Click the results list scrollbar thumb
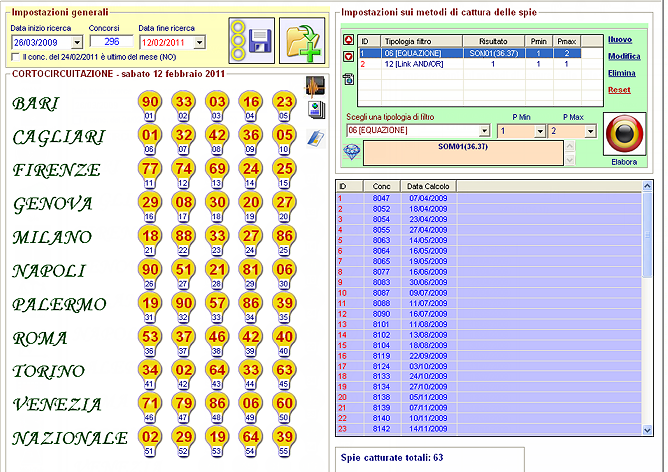This screenshot has width=668, height=472. coord(647,235)
